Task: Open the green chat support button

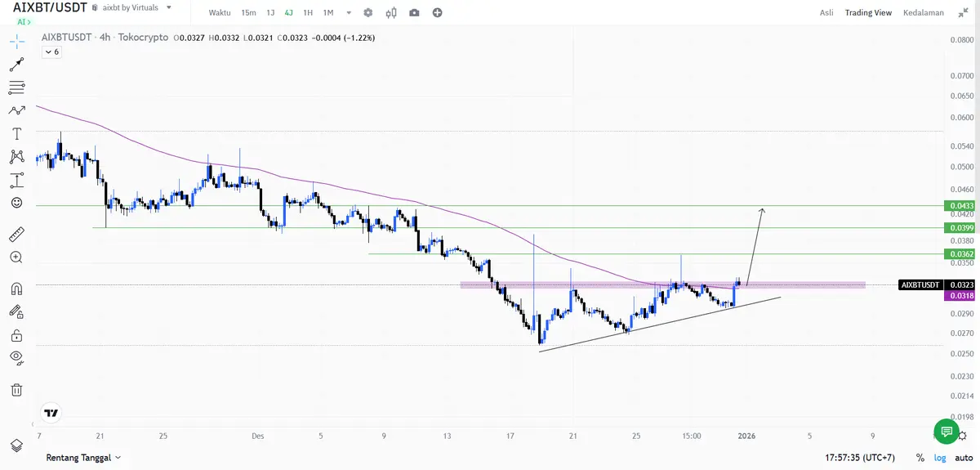Action: (x=946, y=431)
